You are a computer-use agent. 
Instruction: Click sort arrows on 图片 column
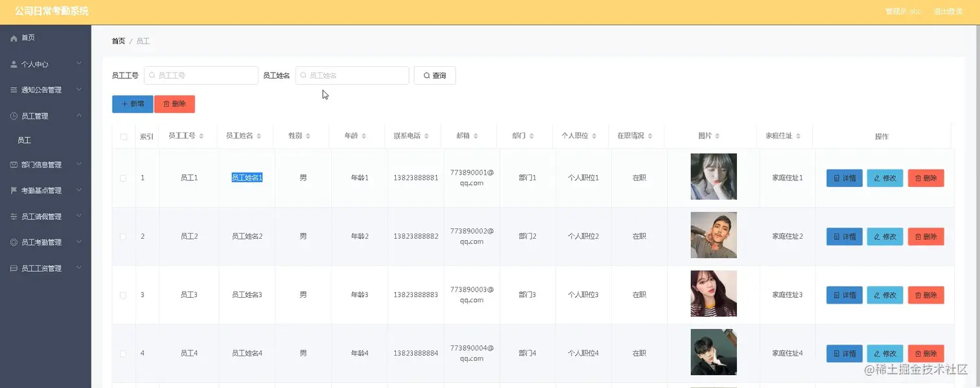click(x=717, y=136)
